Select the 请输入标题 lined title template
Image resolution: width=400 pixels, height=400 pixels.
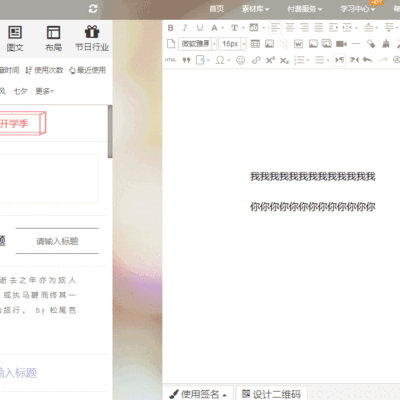tap(57, 241)
